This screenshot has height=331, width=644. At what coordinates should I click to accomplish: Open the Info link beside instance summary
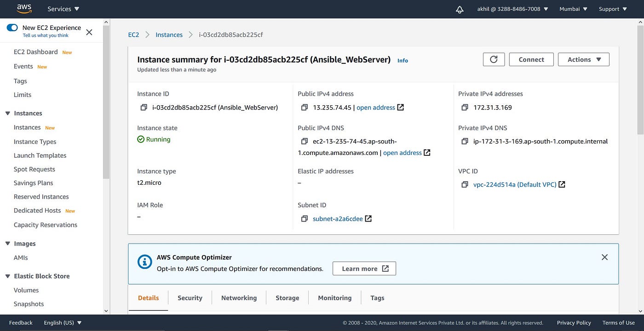[x=402, y=60]
